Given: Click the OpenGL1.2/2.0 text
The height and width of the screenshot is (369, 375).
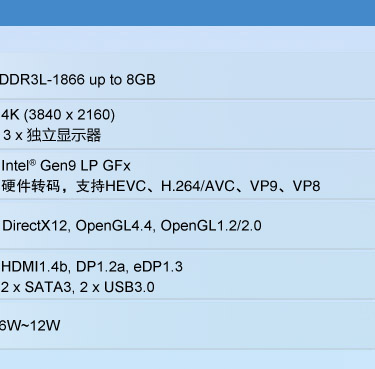Looking at the screenshot, I should [211, 226].
